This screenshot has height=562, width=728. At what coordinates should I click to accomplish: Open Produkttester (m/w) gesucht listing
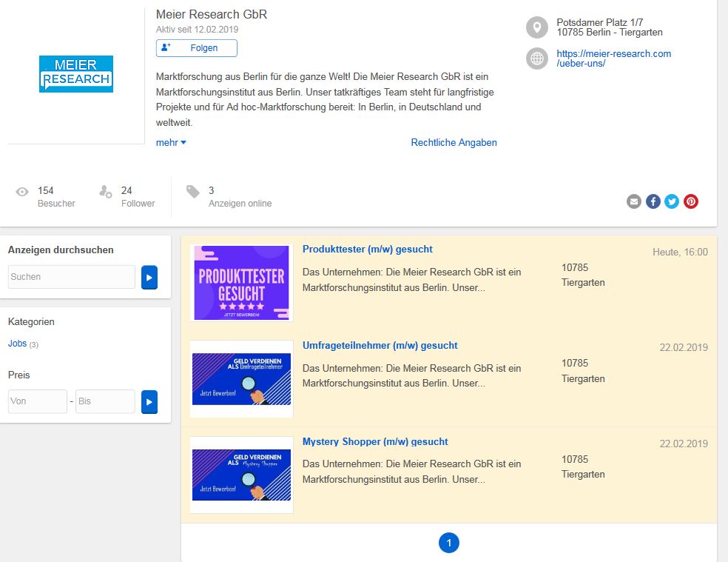pos(367,250)
